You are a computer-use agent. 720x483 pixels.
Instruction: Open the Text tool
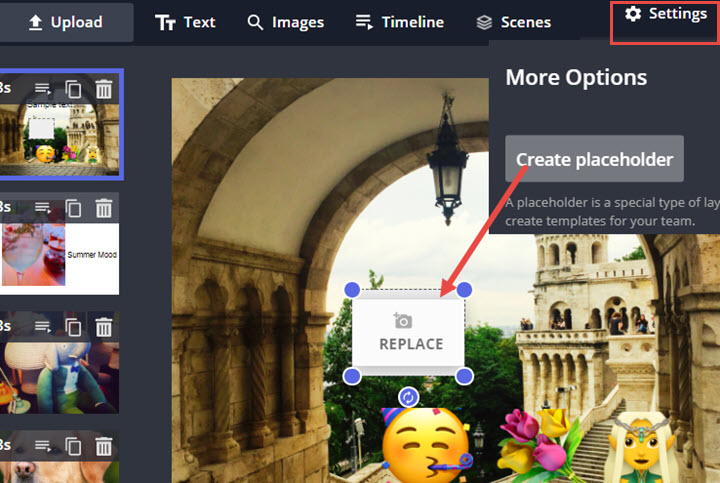pyautogui.click(x=185, y=22)
